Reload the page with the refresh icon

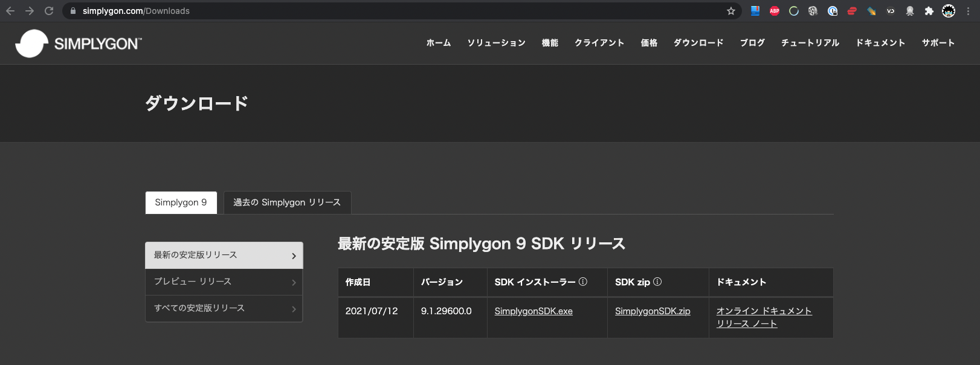click(x=49, y=11)
